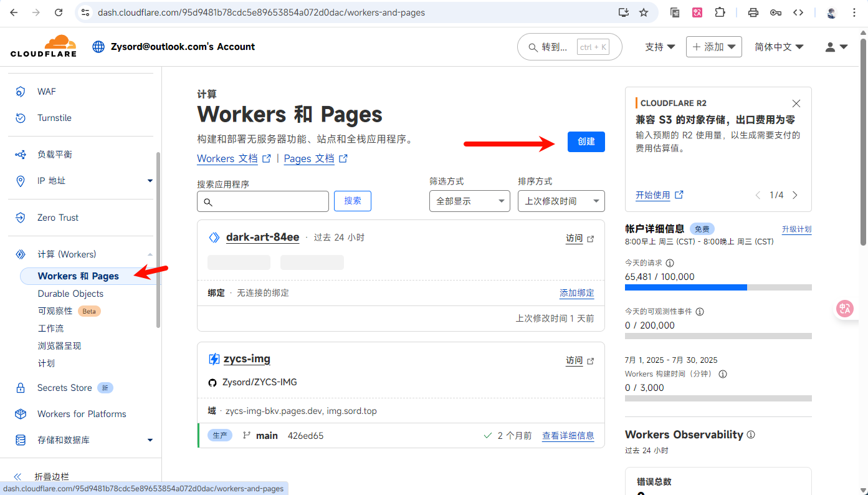Open the Secrets Store sidebar item

[x=64, y=388]
